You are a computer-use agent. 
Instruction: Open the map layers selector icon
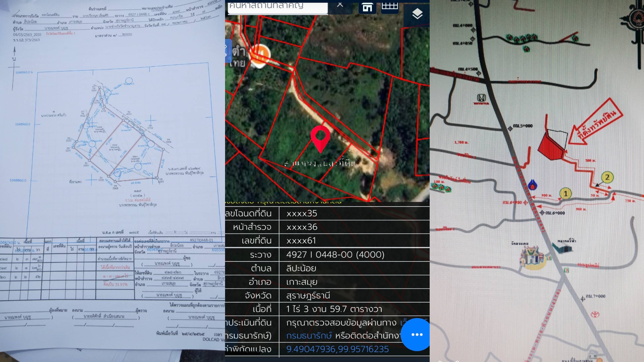(x=417, y=14)
